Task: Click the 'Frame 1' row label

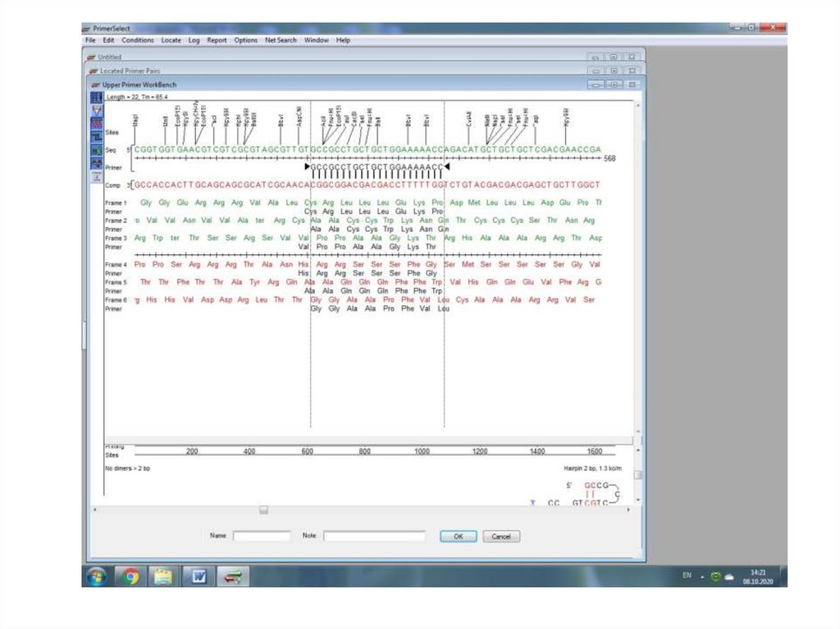Action: 116,203
